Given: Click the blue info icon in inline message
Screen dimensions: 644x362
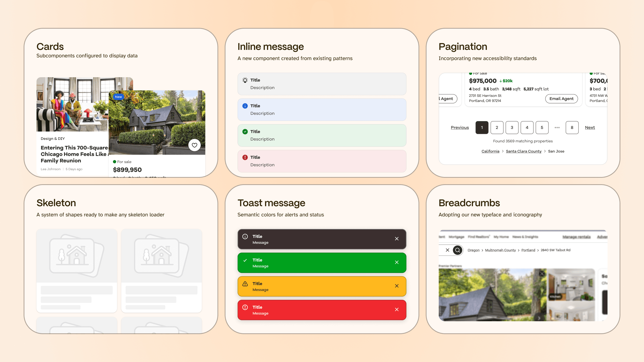Looking at the screenshot, I should (x=245, y=106).
